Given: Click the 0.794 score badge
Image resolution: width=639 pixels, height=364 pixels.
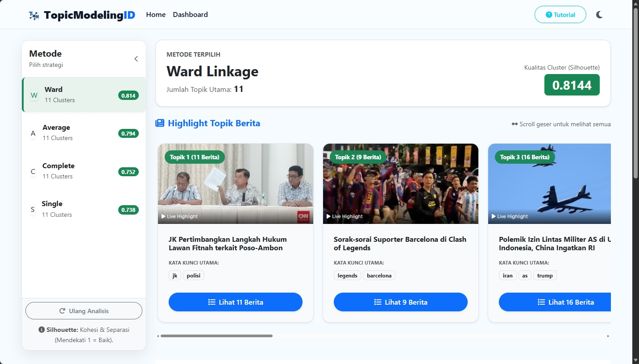Looking at the screenshot, I should point(129,133).
